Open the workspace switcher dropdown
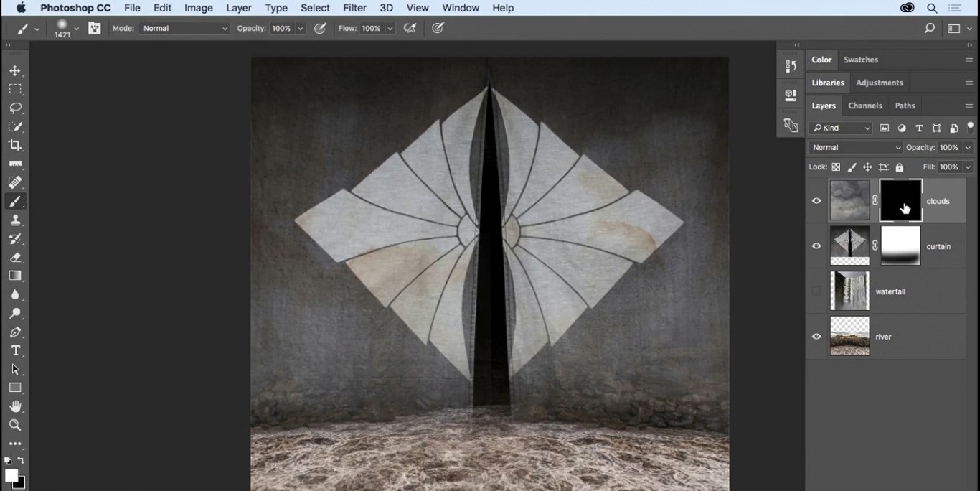 (x=959, y=29)
